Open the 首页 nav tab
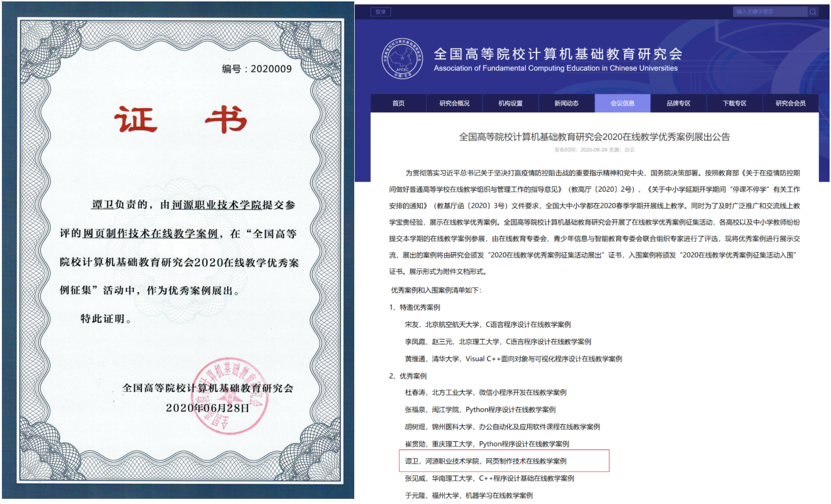Screen dimensions: 831x504 [x=398, y=103]
